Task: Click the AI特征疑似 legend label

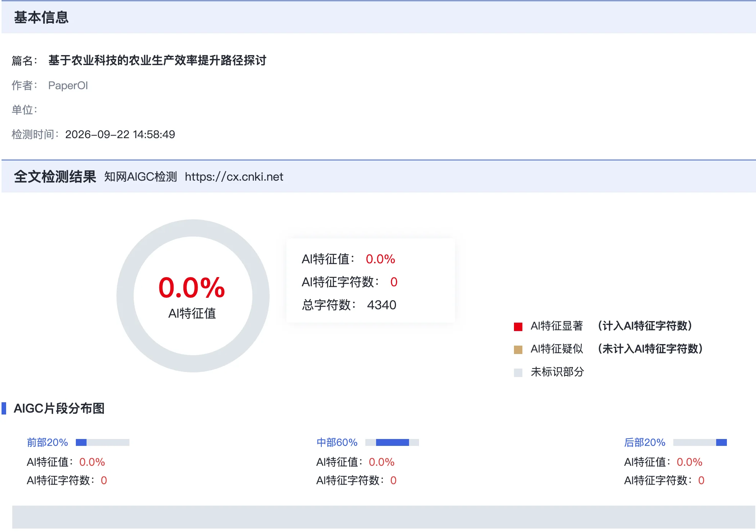Action: point(557,349)
